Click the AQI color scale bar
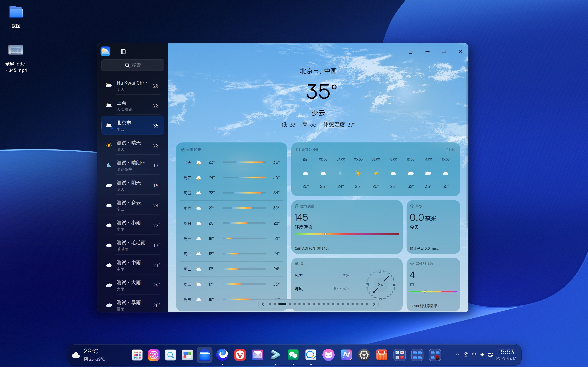The width and height of the screenshot is (588, 367). click(347, 234)
